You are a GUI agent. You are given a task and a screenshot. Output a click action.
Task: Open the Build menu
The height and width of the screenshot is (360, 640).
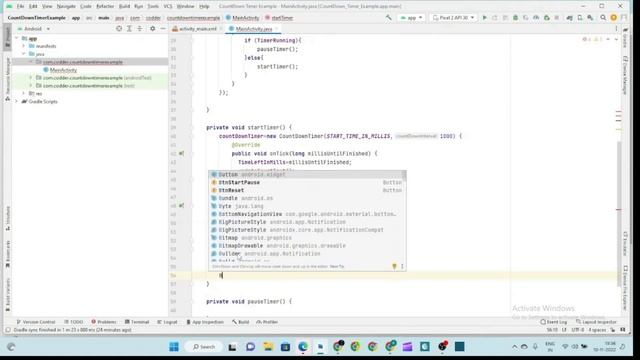click(124, 6)
